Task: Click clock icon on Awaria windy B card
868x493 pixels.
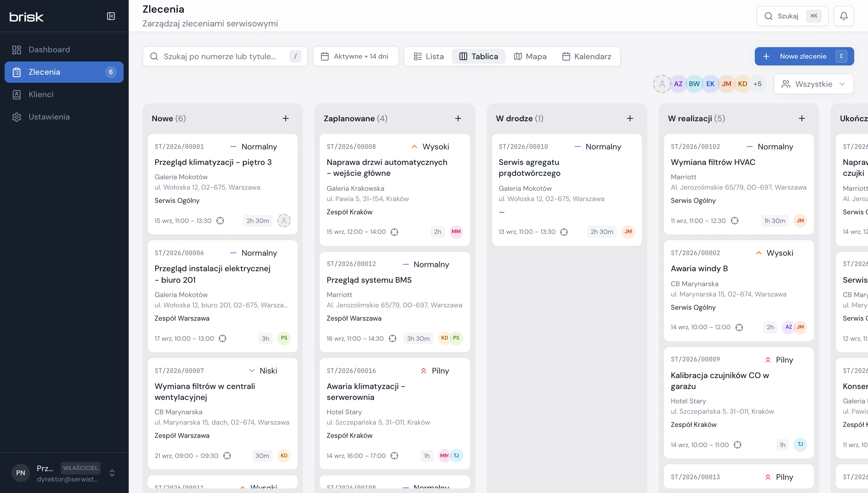Action: (739, 327)
